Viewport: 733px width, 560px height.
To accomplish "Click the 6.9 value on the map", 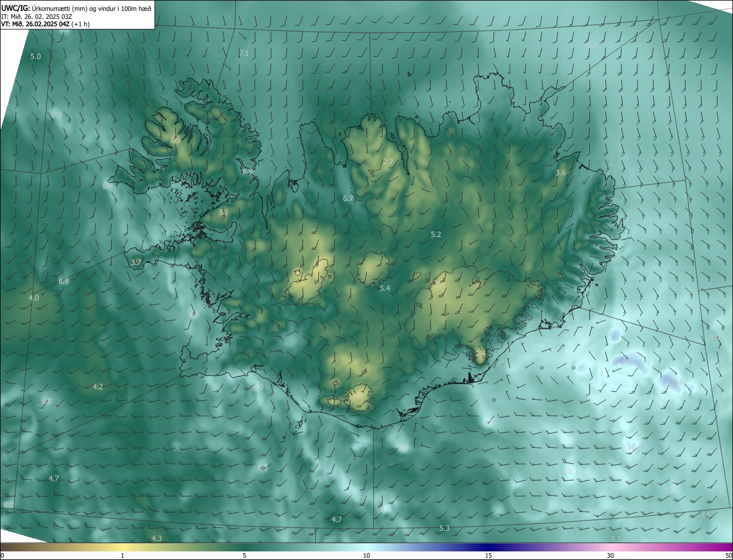I will (247, 171).
